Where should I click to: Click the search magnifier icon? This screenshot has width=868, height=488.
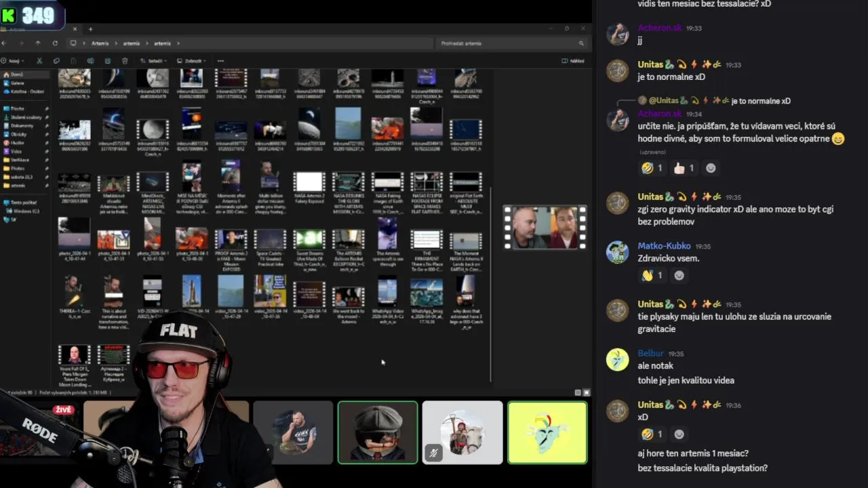(x=581, y=43)
